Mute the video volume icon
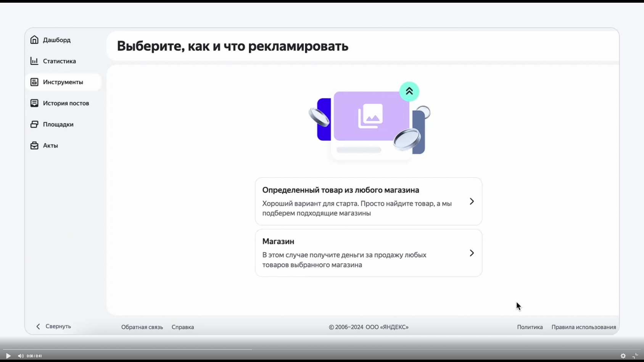 pos(21,356)
